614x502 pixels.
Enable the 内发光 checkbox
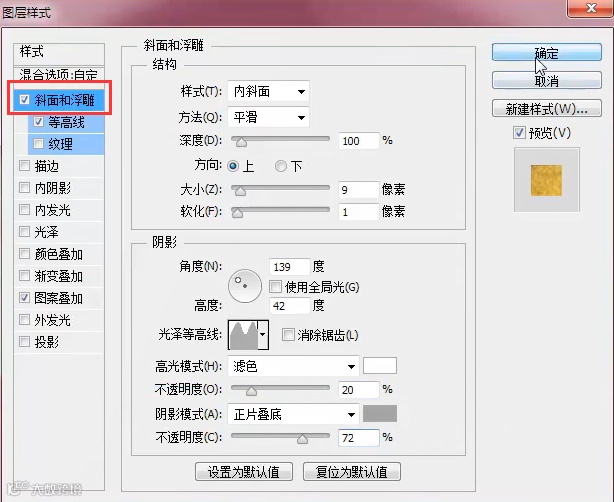(x=24, y=209)
